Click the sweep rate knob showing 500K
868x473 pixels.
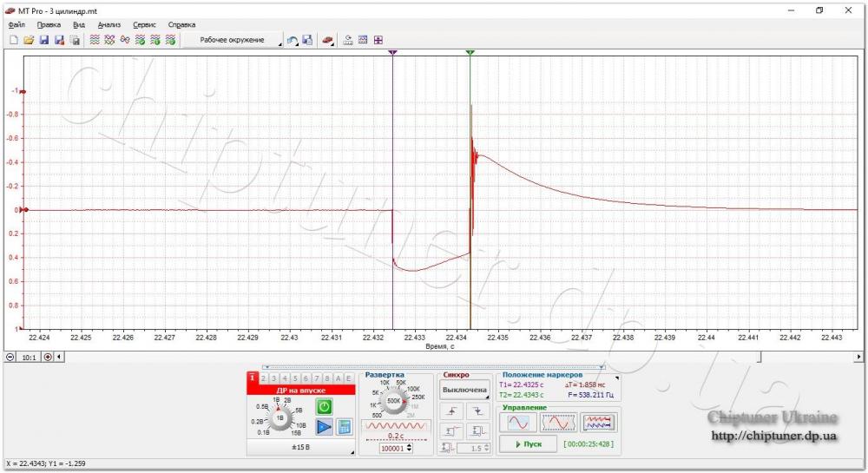point(393,400)
